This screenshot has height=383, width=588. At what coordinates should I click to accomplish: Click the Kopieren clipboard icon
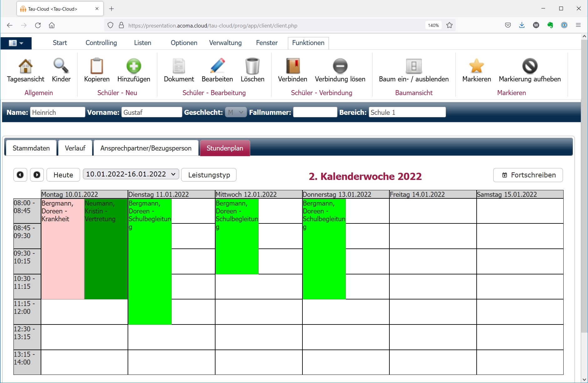coord(97,66)
